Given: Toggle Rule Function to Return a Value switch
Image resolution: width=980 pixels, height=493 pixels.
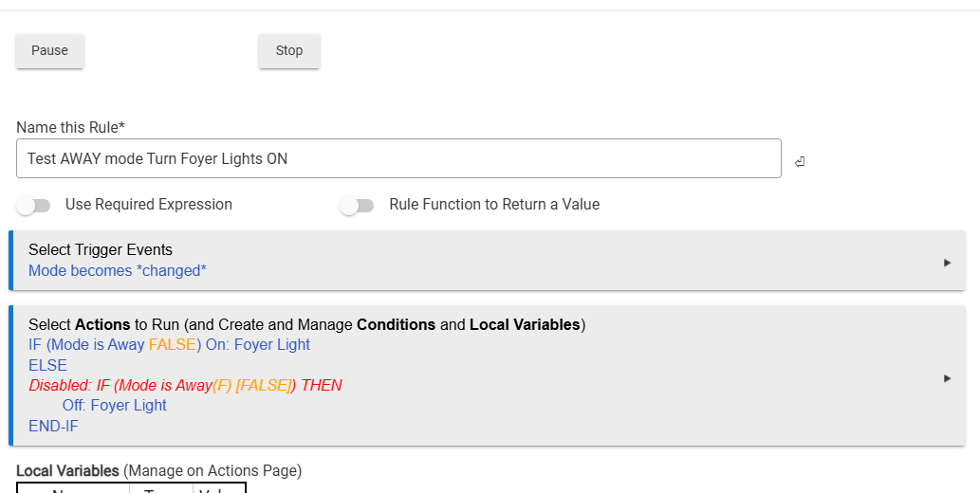Looking at the screenshot, I should click(x=356, y=206).
